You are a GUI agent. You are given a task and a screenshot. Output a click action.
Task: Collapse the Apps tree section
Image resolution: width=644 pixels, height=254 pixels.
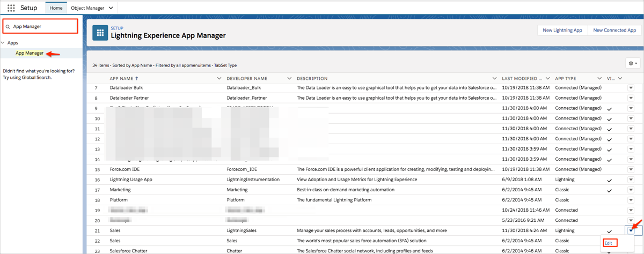(3, 43)
